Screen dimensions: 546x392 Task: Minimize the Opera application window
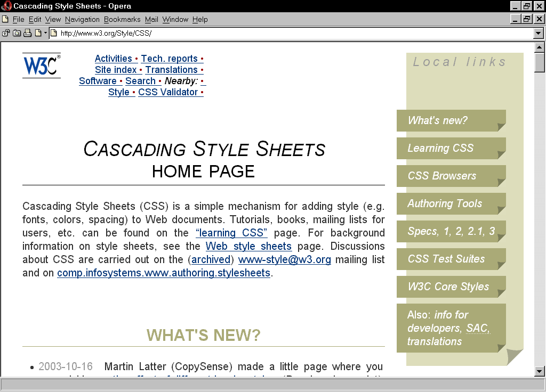[515, 6]
